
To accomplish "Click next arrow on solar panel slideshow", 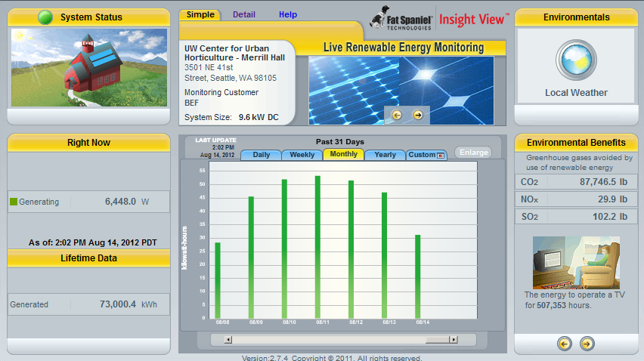I will 417,115.
